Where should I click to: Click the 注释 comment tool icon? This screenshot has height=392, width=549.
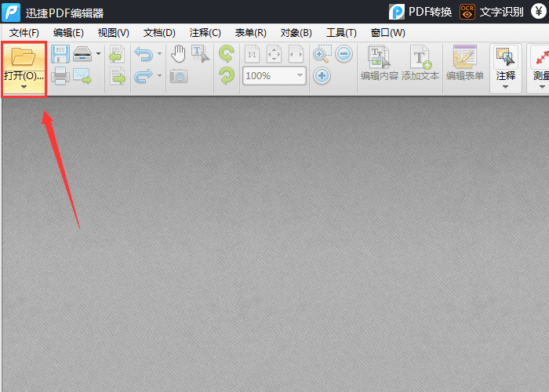coord(506,56)
